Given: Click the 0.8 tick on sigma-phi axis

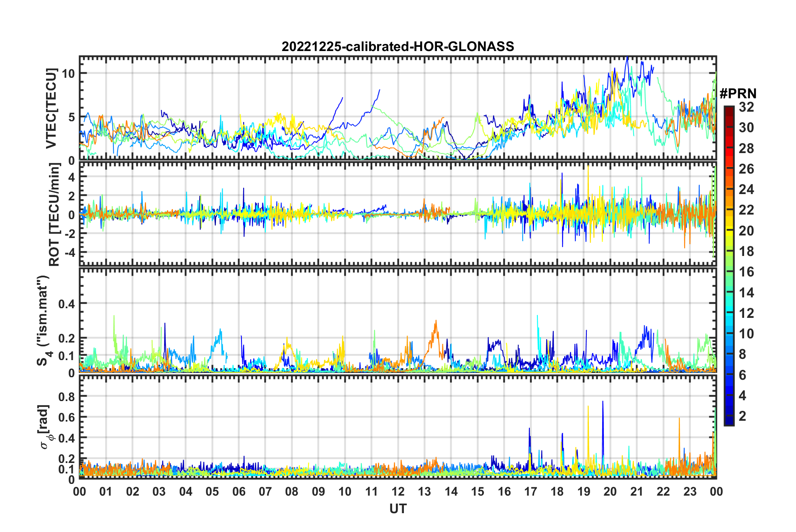Looking at the screenshot, I should click(x=66, y=396).
